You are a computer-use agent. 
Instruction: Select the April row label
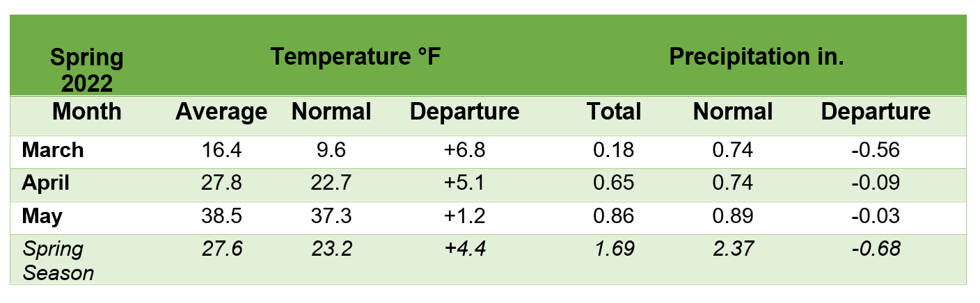point(47,183)
